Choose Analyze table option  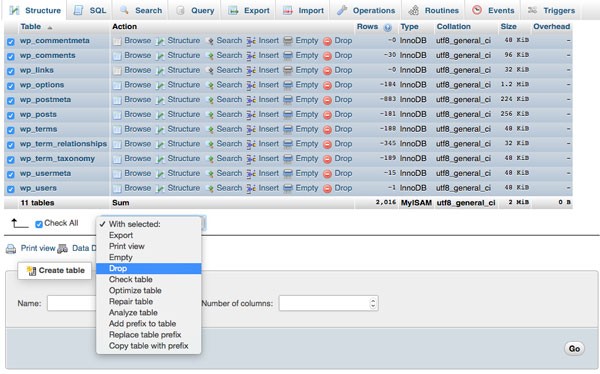pos(148,313)
